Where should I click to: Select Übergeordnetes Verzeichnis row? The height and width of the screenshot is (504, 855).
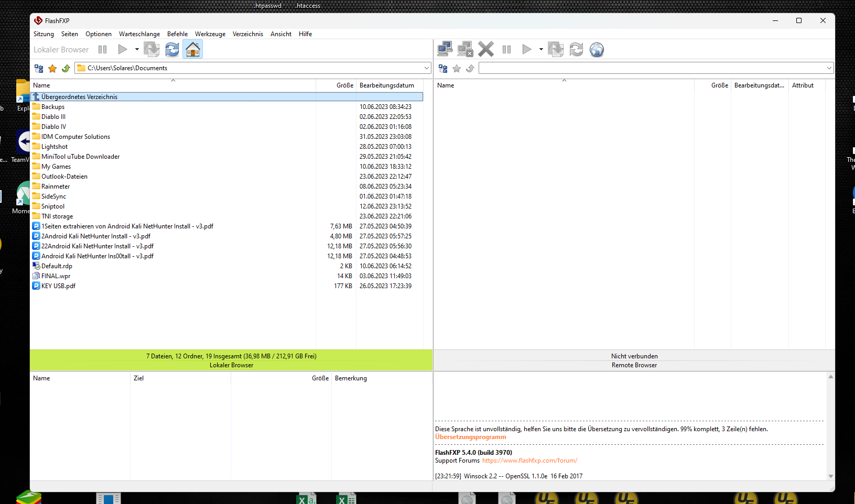(227, 97)
